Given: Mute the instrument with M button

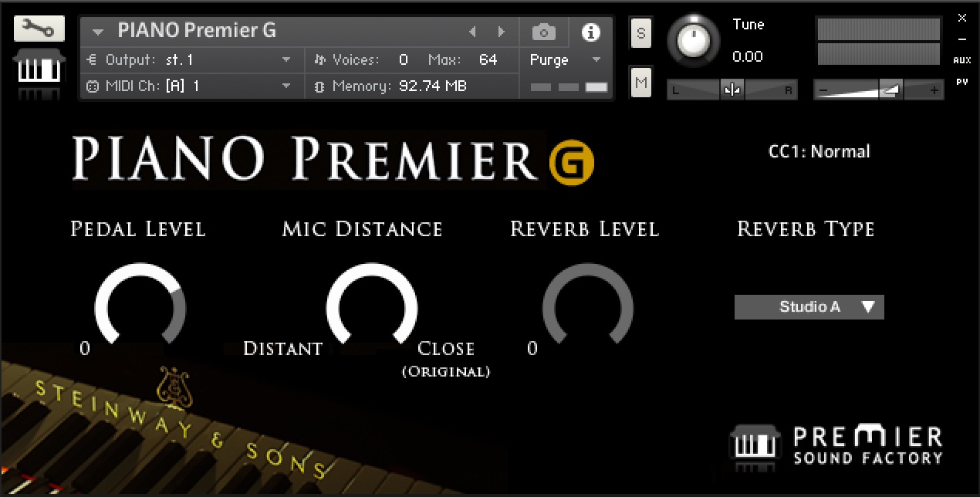Looking at the screenshot, I should 640,82.
